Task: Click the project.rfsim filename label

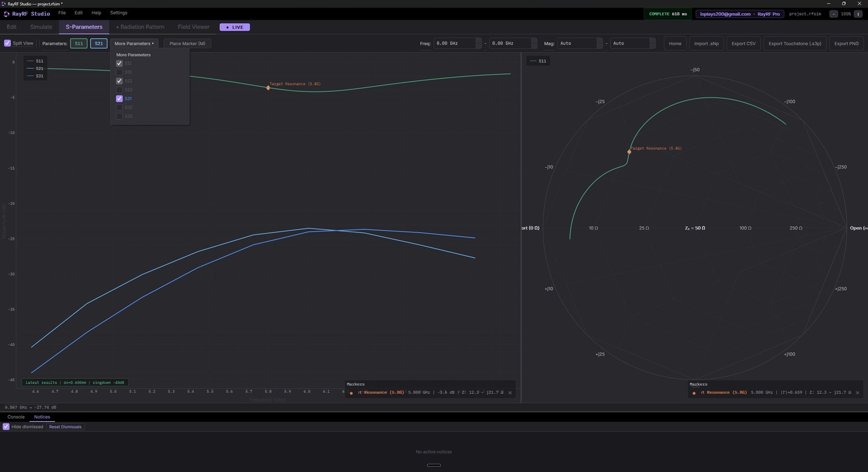Action: pos(805,14)
